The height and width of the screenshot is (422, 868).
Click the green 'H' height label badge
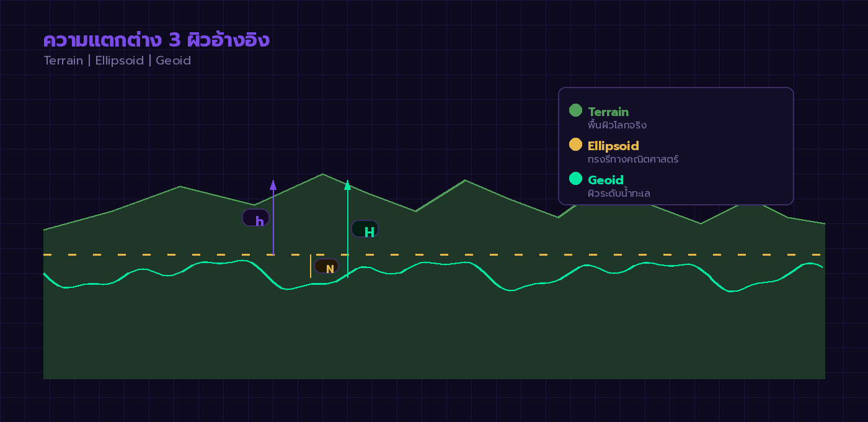366,229
